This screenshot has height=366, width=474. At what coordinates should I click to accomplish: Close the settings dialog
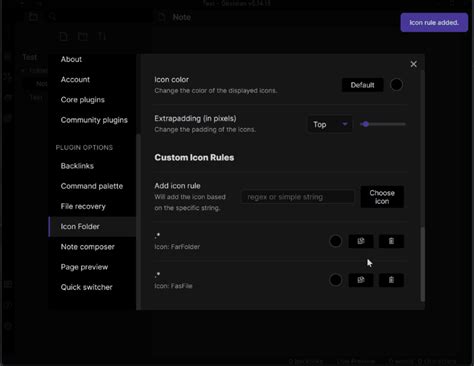(413, 64)
